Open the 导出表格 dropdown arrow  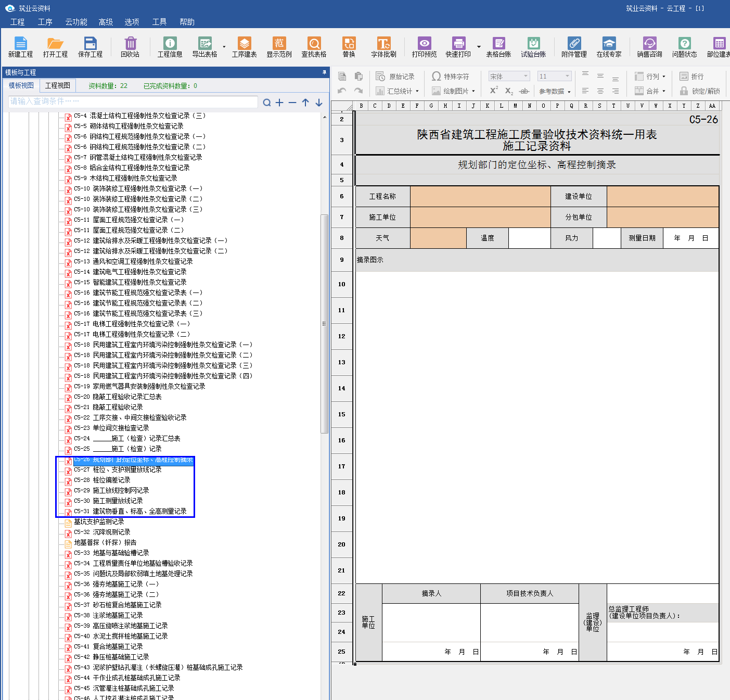pos(224,47)
